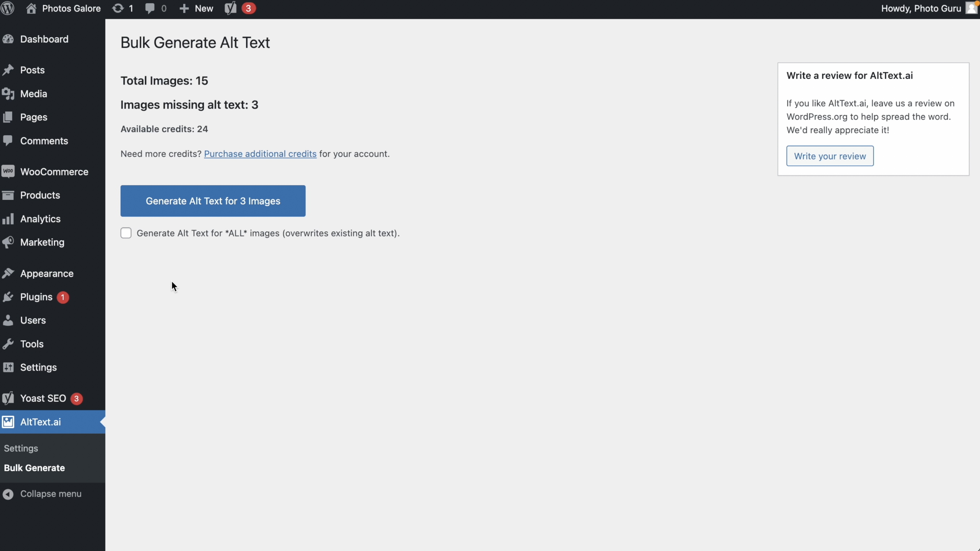The image size is (980, 551).
Task: Open the Plugins menu item
Action: coord(36,297)
